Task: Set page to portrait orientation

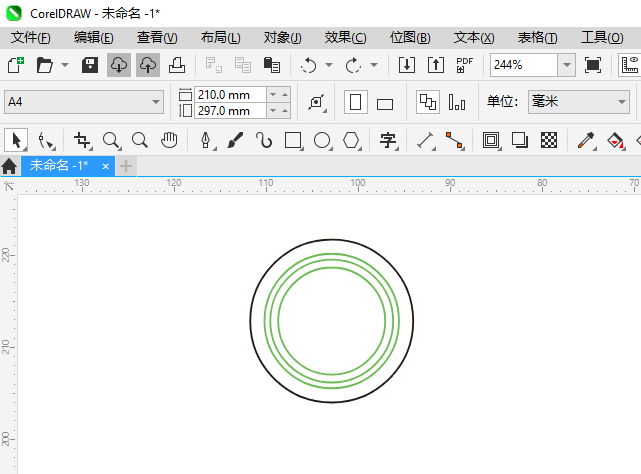Action: (x=356, y=102)
